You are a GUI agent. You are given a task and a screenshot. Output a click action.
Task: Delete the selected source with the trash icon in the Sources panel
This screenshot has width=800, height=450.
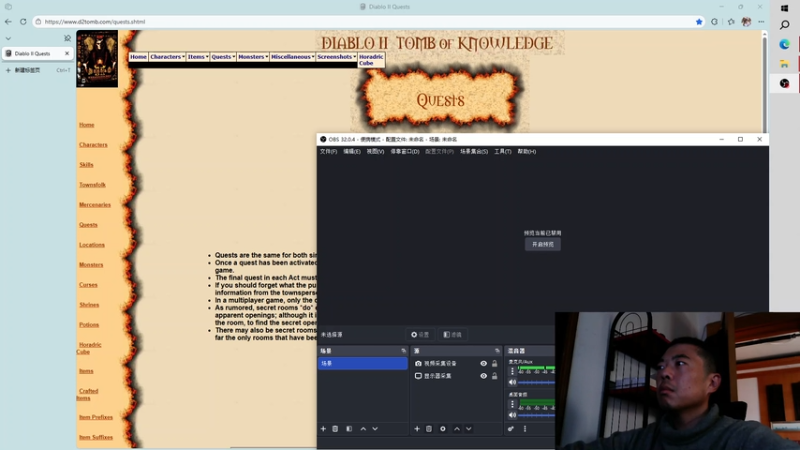click(429, 429)
